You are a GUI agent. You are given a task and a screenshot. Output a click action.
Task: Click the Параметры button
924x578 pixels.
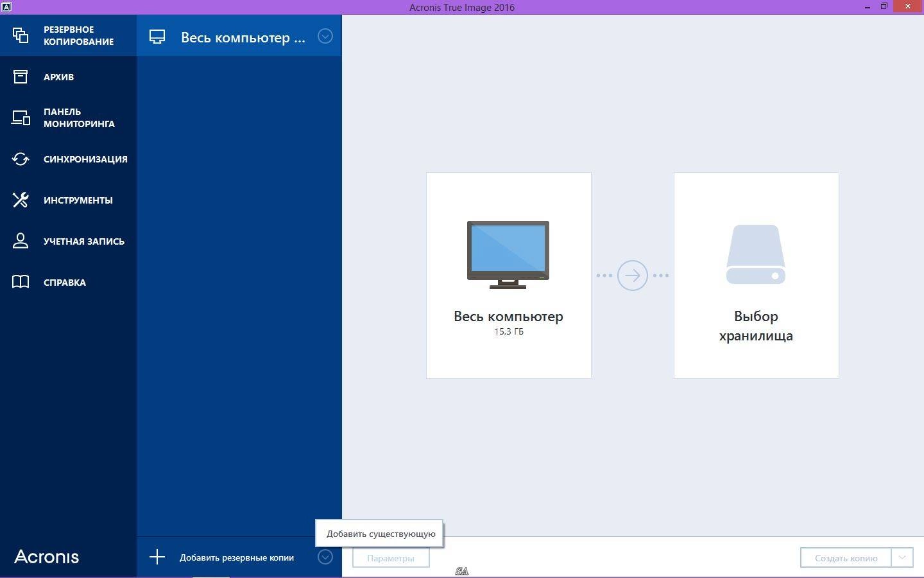tap(391, 557)
